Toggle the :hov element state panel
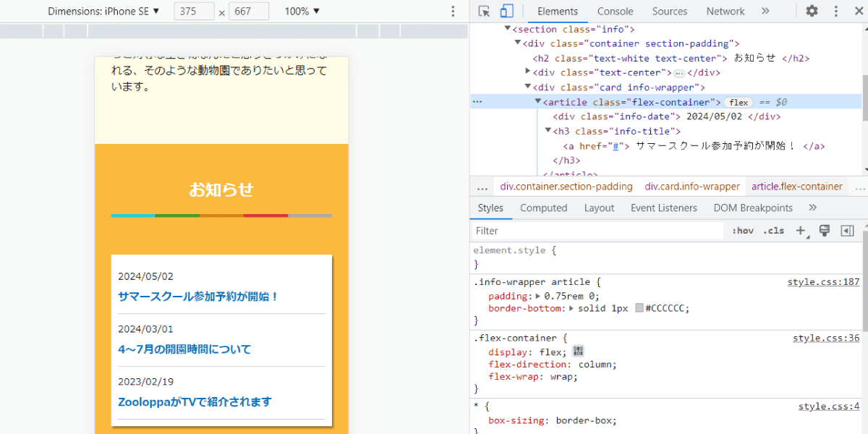Viewport: 868px width, 434px height. [x=743, y=231]
